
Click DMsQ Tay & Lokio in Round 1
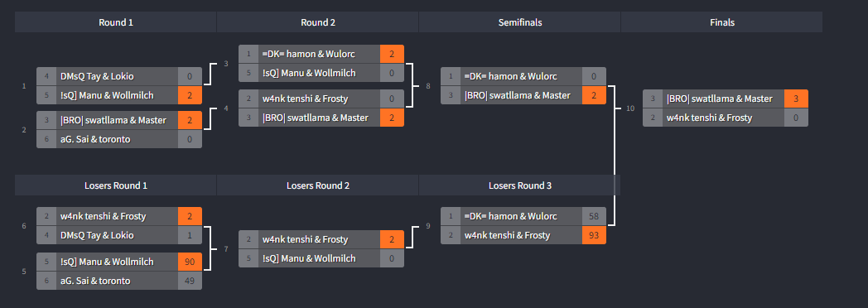pos(97,76)
